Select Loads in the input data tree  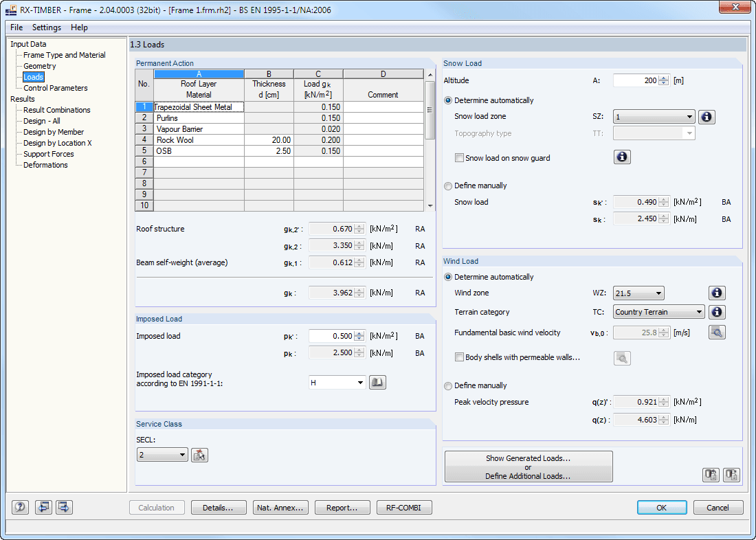click(33, 77)
